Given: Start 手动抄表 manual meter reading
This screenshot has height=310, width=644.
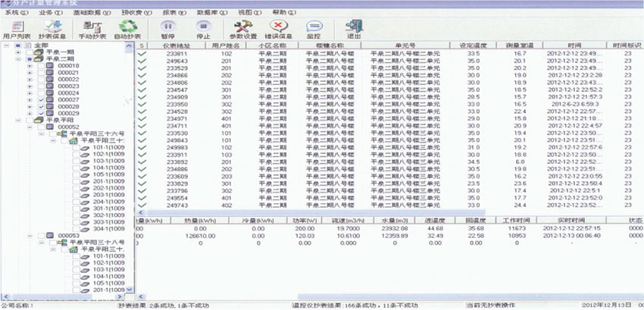Looking at the screenshot, I should tap(92, 29).
